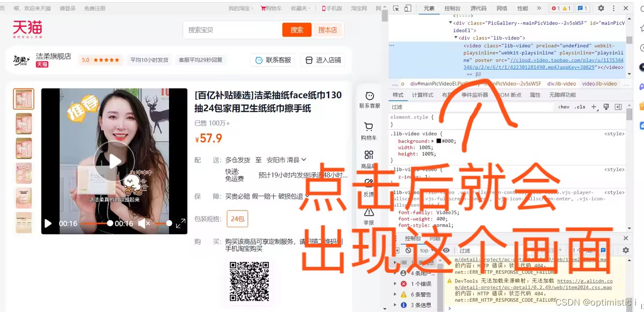Click the 天猫 logo
The image size is (644, 312).
(27, 29)
